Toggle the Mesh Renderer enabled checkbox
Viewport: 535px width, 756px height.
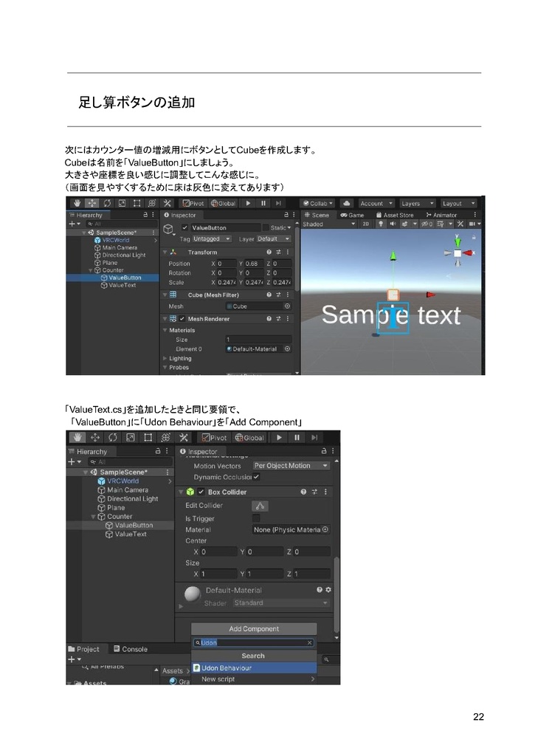[182, 319]
